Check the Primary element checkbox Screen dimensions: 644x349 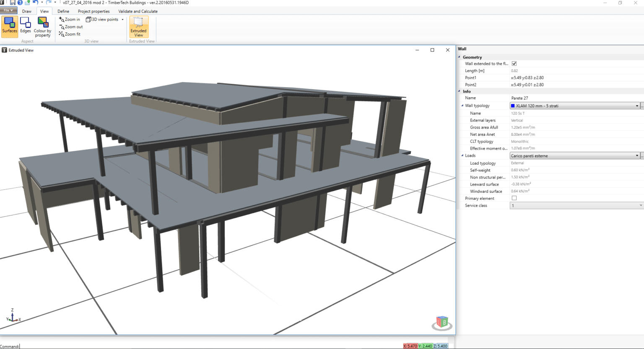pyautogui.click(x=514, y=198)
